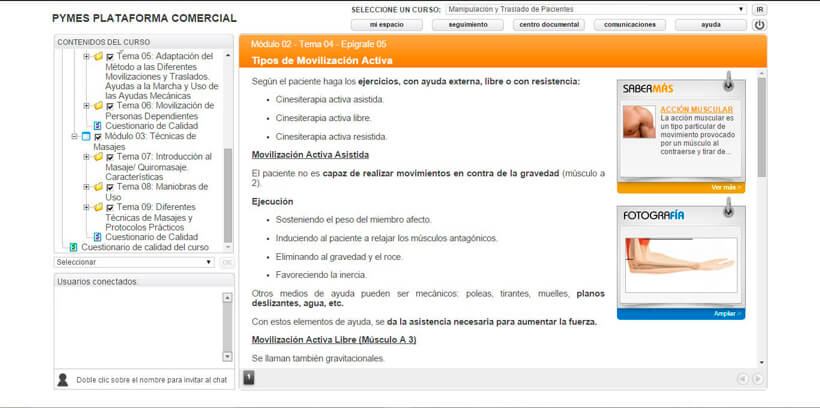Click the muscular shoulder thumbnail
This screenshot has width=820, height=408.
click(x=639, y=122)
